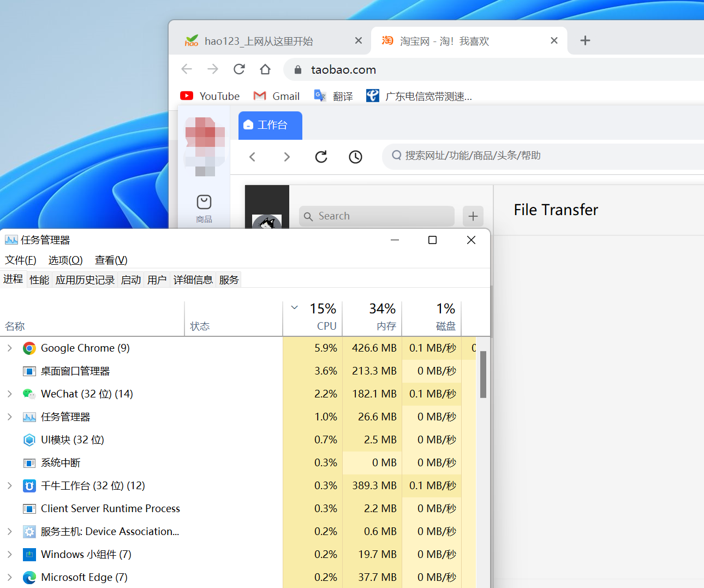Expand Google Chrome (9) process group

pos(9,348)
